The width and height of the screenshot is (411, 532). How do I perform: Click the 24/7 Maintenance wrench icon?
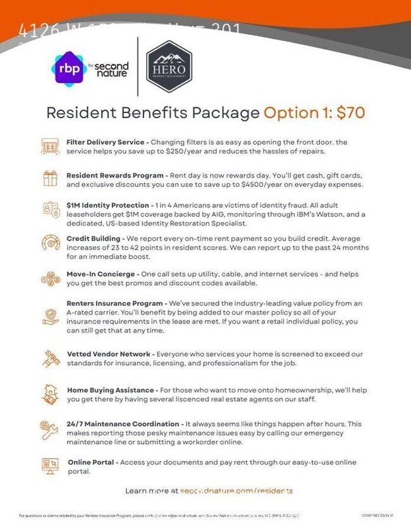coord(49,430)
